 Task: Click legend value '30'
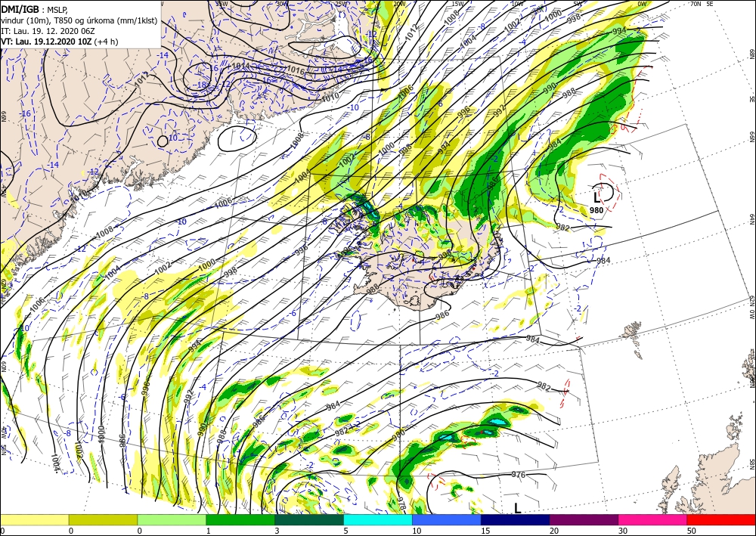[x=623, y=531]
